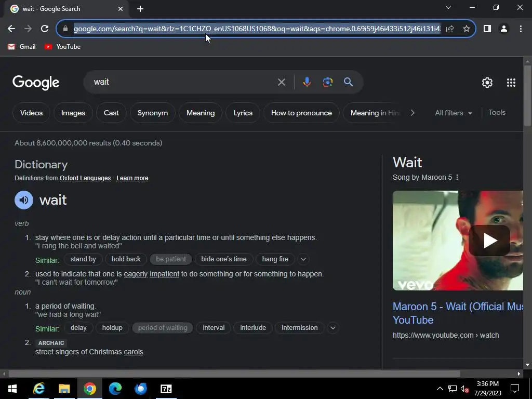Viewport: 532px width, 399px height.
Task: Open File Explorer from taskbar
Action: point(64,389)
